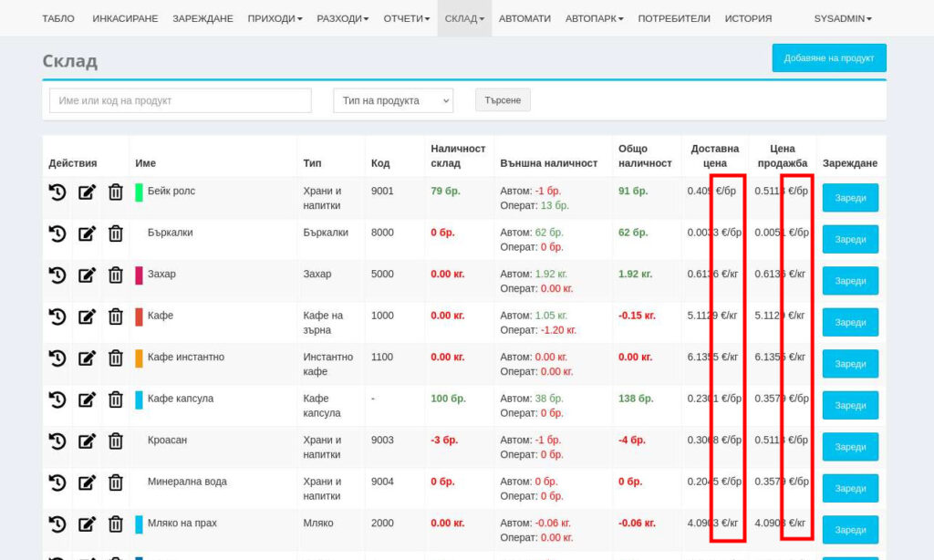934x560 pixels.
Task: Open the ЗАРЕЖДАНЕ menu item
Action: pos(203,18)
